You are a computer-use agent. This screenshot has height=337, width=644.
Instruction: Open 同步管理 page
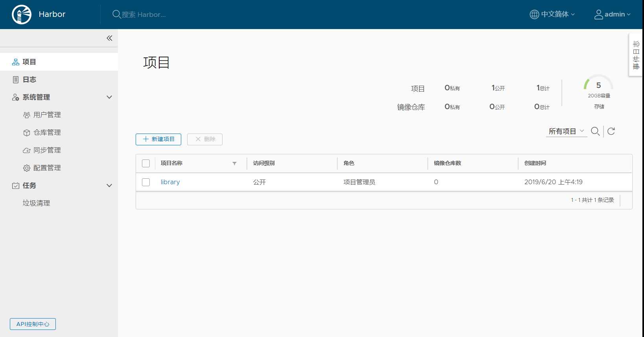[47, 150]
